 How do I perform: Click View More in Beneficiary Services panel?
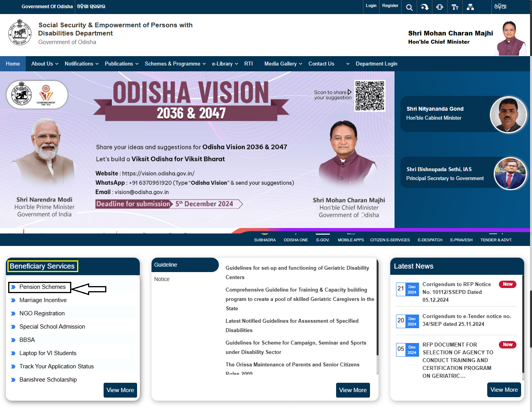[120, 390]
